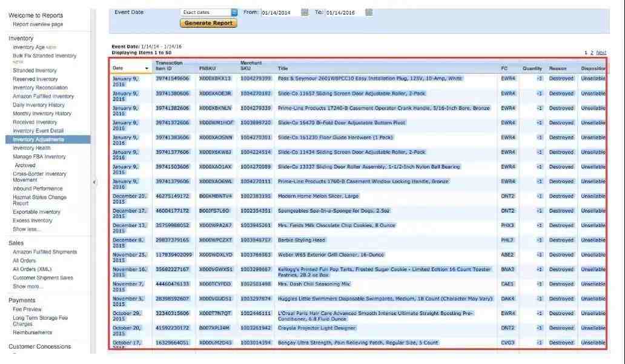Open Mrs. Dash Chili Seasoning Mix title
Image resolution: width=625 pixels, height=364 pixels.
pos(314,284)
